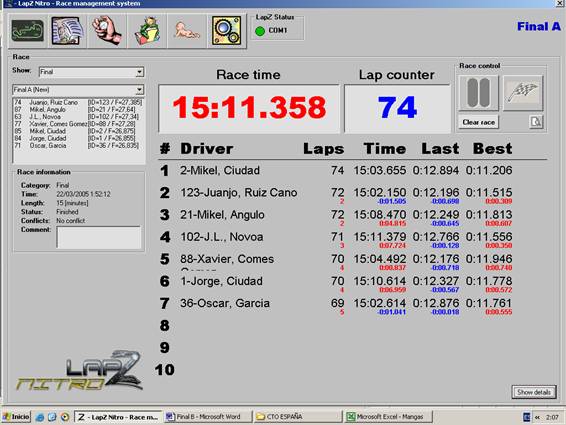This screenshot has height=425, width=566.
Task: Click results row 2-Mikel, Ciudad
Action: pyautogui.click(x=336, y=170)
